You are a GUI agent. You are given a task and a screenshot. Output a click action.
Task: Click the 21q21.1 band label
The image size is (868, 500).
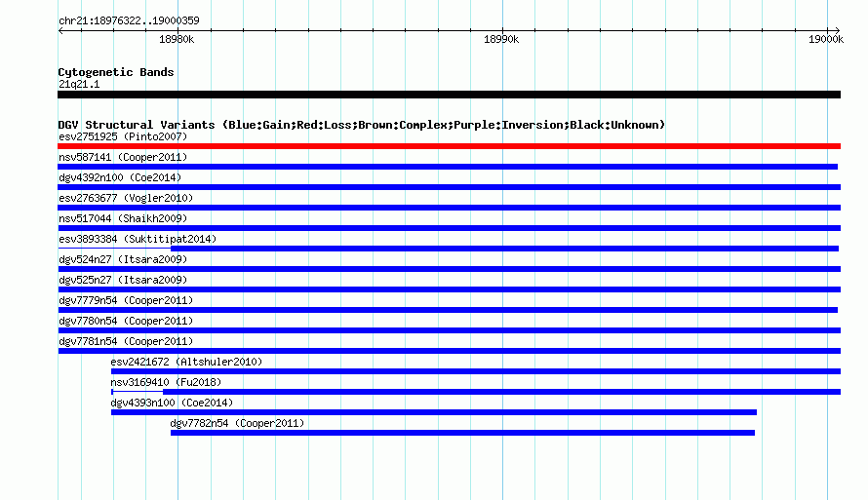coord(79,84)
